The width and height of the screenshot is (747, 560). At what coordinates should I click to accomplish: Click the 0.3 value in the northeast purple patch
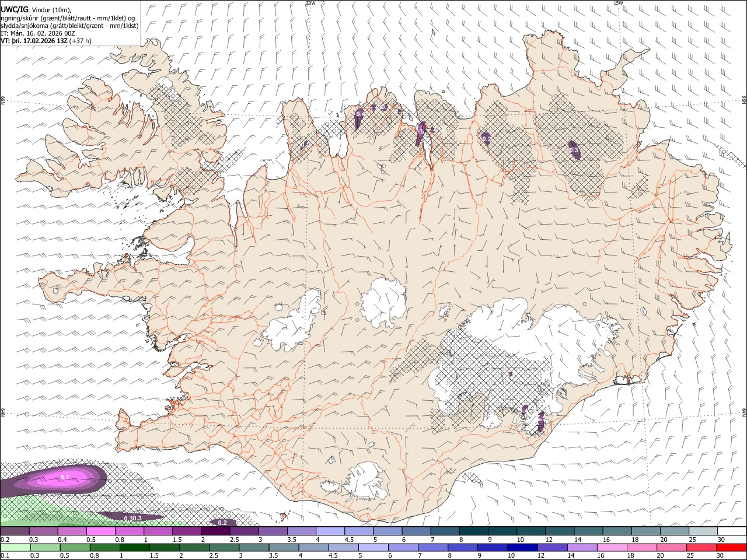574,150
